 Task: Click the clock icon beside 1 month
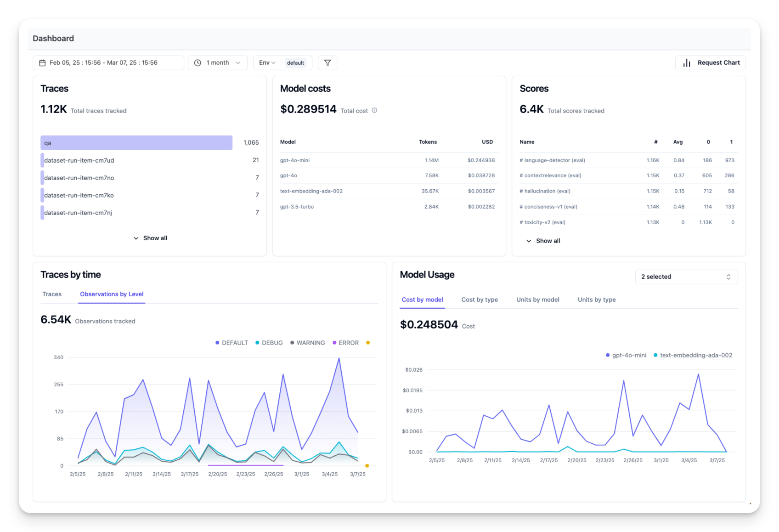tap(198, 63)
